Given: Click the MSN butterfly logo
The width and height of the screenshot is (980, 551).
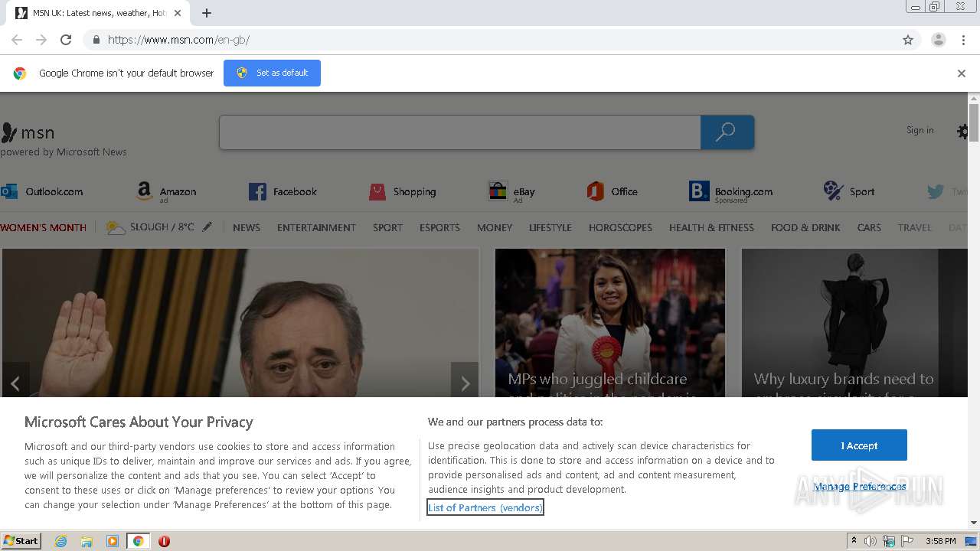Looking at the screenshot, I should tap(9, 132).
